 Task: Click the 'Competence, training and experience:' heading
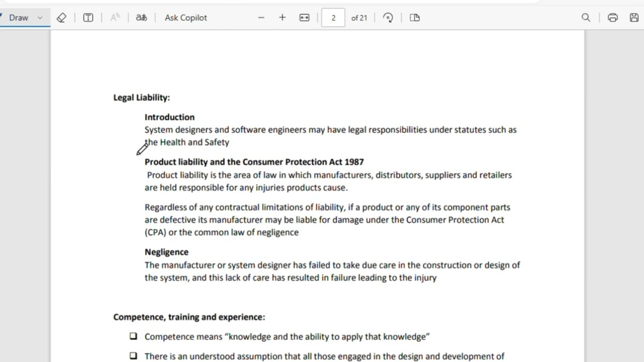click(x=189, y=317)
